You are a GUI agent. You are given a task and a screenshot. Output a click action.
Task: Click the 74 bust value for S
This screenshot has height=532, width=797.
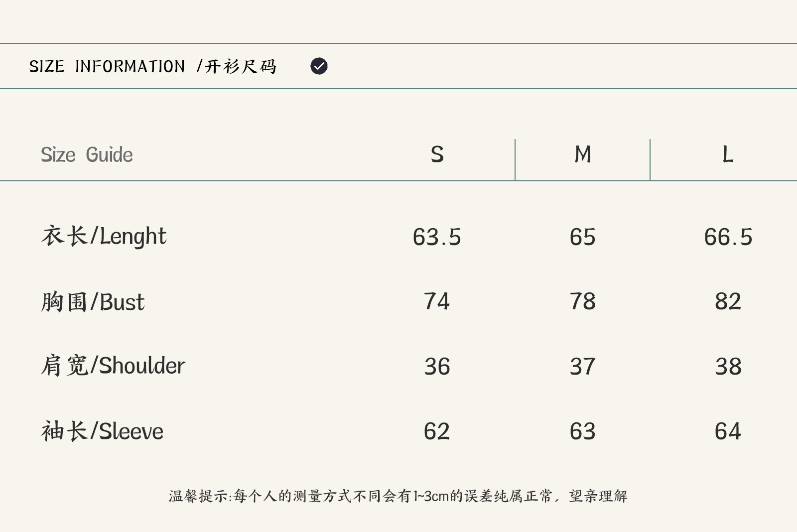pyautogui.click(x=437, y=301)
